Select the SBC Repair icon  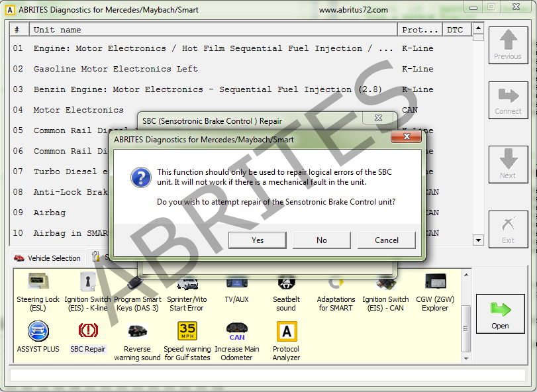coord(88,338)
